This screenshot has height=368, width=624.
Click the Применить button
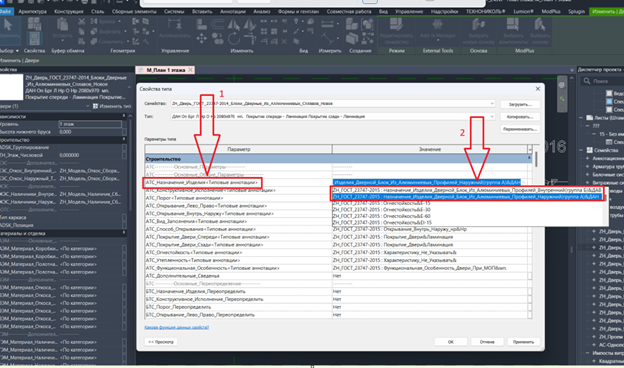[x=523, y=342]
